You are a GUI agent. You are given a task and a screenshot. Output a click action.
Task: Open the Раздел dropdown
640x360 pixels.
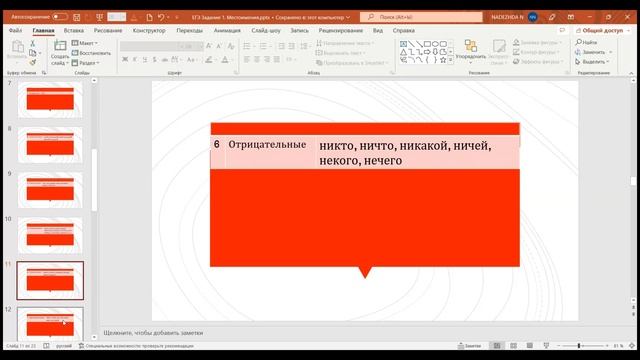[x=86, y=63]
